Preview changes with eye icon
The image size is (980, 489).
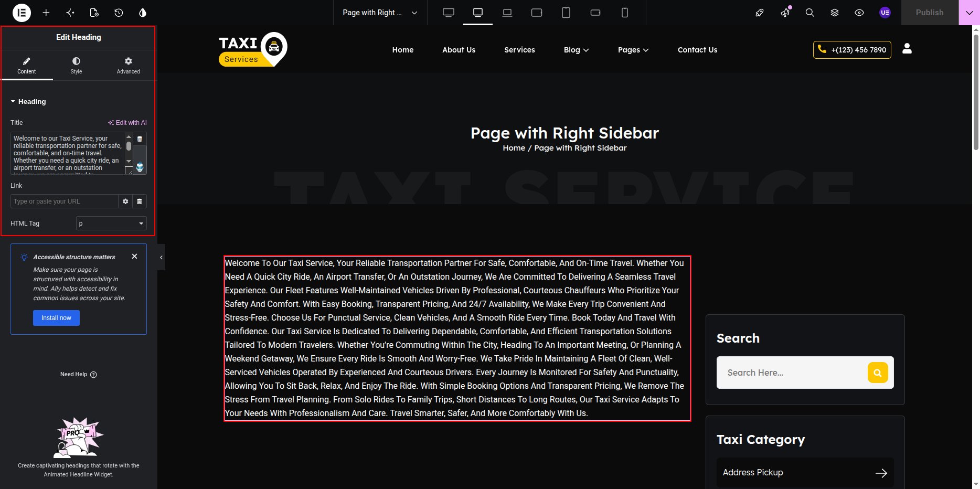point(859,13)
